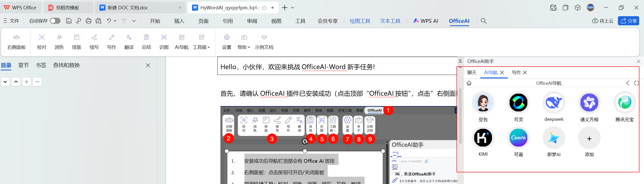Click the user avatar profile picture
Viewport: 644px width, 184px height.
pyautogui.click(x=590, y=8)
